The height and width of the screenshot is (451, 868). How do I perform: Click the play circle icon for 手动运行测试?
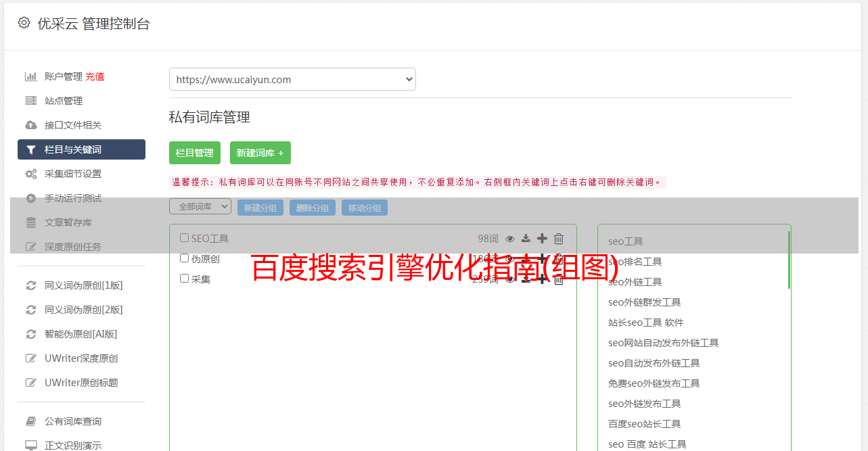31,198
